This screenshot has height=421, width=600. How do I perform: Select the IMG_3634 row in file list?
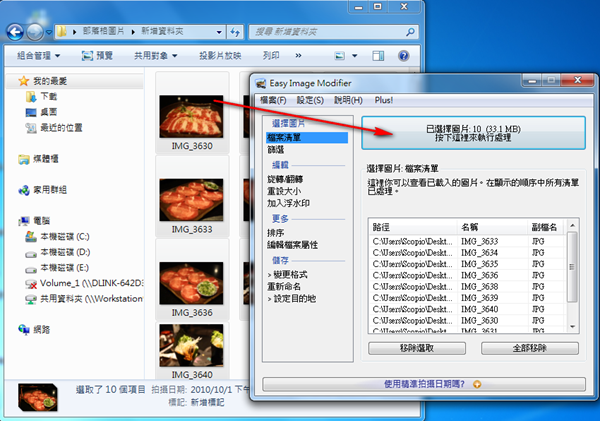(467, 253)
